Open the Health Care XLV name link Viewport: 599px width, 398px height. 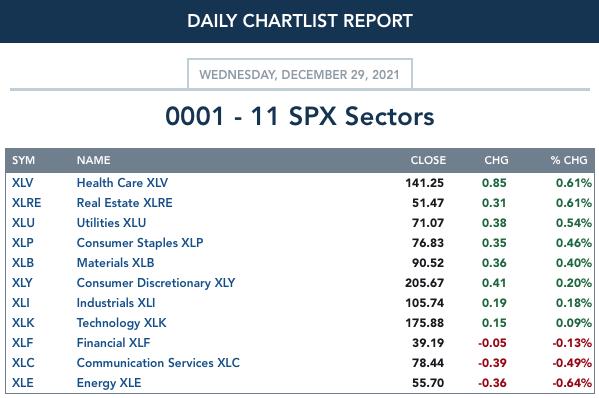tap(122, 183)
